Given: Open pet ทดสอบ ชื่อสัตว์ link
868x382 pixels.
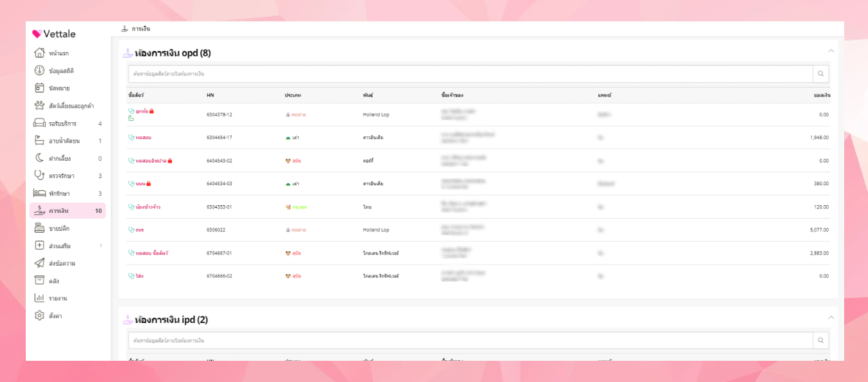Looking at the screenshot, I should 152,253.
